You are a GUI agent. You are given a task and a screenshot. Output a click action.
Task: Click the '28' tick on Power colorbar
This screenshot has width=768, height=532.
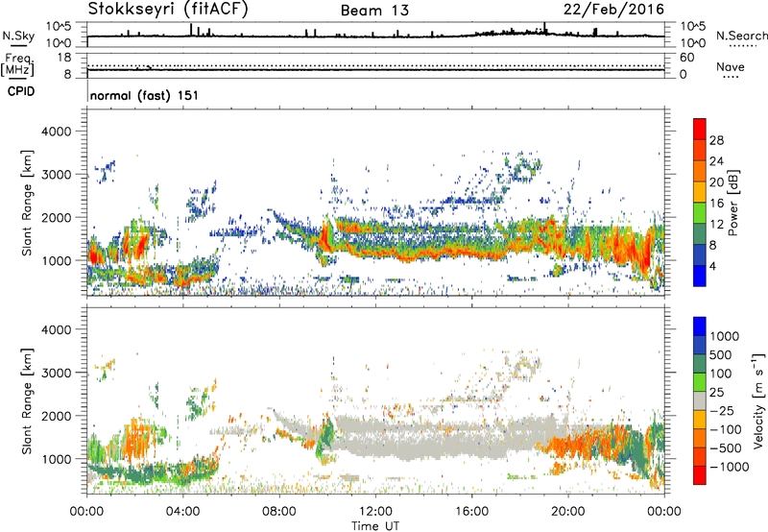[716, 140]
